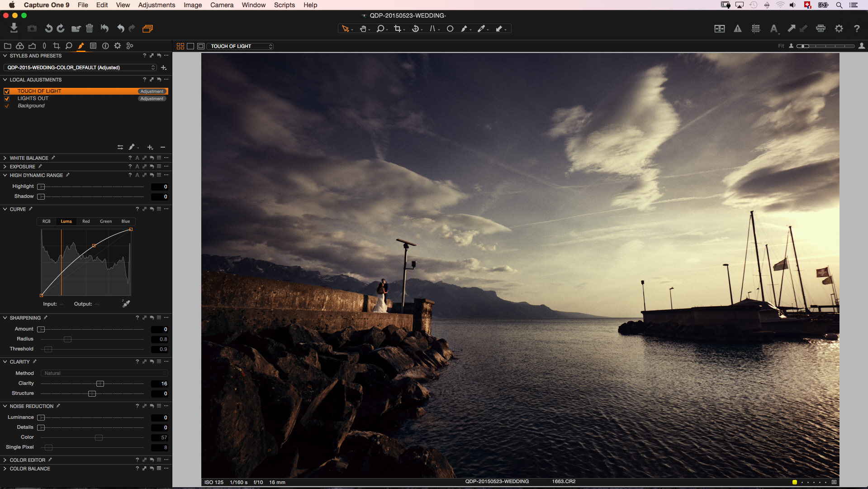868x489 pixels.
Task: Click the printer icon in toolbar
Action: point(821,29)
